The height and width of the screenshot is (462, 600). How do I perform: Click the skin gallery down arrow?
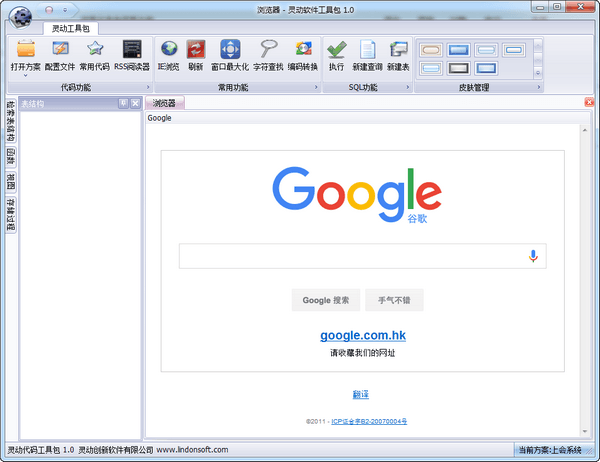tap(538, 59)
